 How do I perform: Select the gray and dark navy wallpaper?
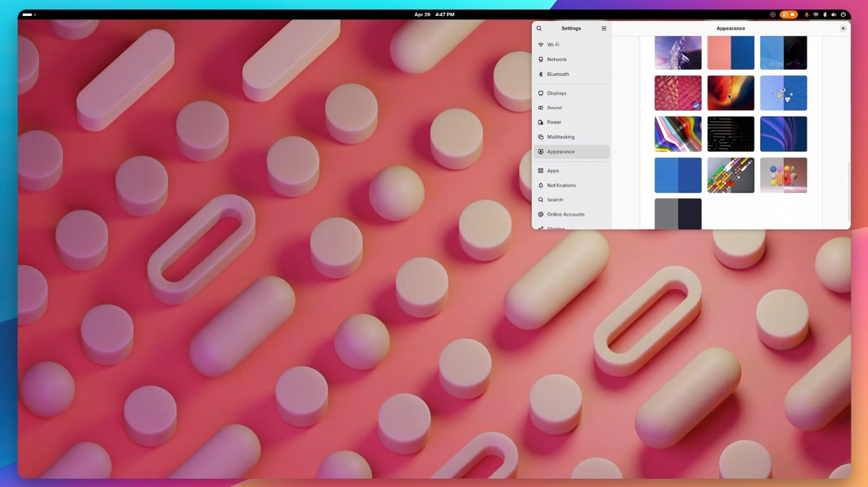point(678,214)
